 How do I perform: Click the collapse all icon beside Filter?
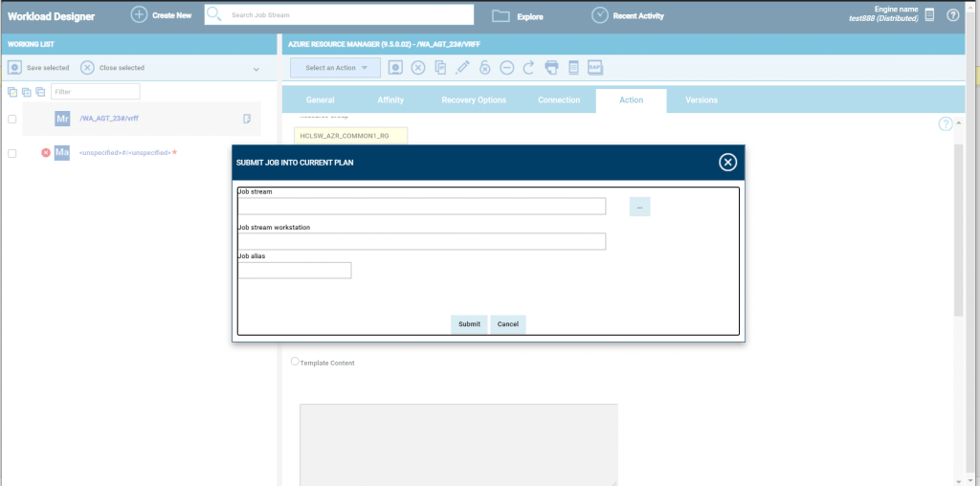pyautogui.click(x=40, y=92)
